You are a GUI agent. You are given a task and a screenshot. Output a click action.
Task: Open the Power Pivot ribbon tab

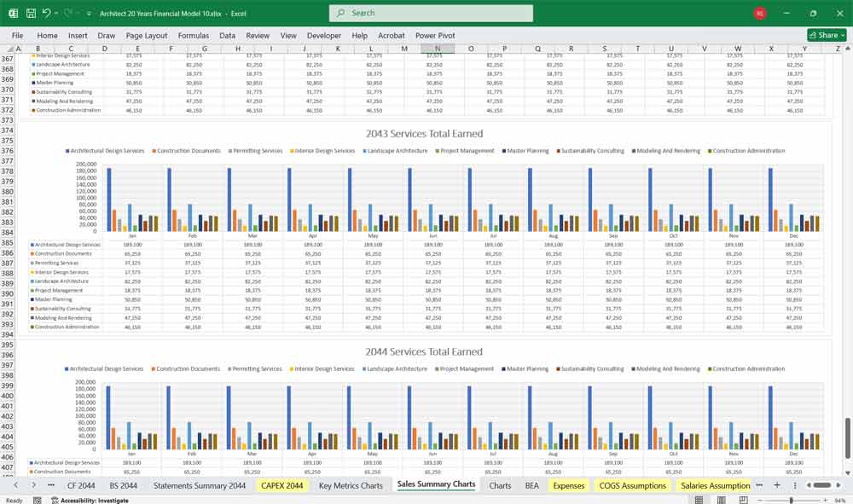tap(435, 36)
